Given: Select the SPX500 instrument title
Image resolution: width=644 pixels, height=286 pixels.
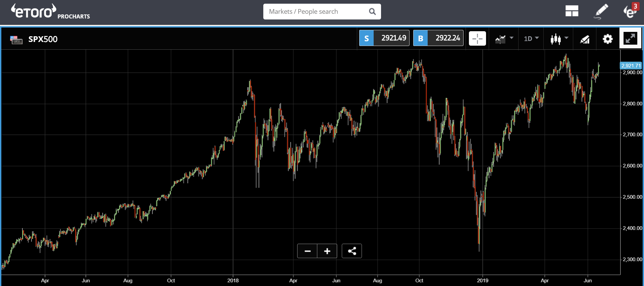Looking at the screenshot, I should 43,39.
